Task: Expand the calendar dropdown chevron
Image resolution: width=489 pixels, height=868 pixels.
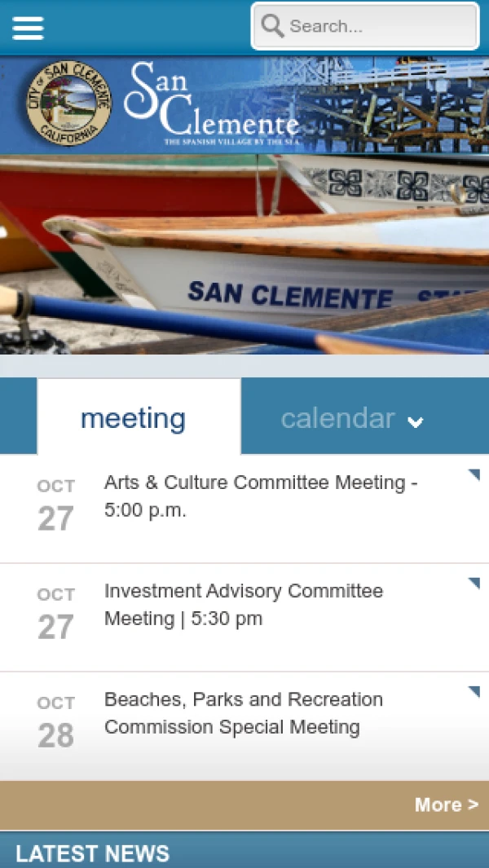Action: 416,421
